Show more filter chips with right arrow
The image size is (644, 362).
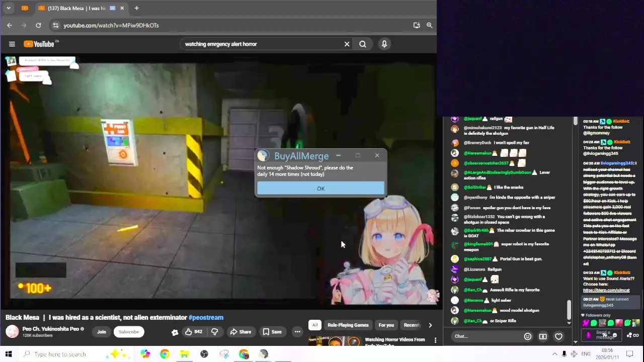430,325
